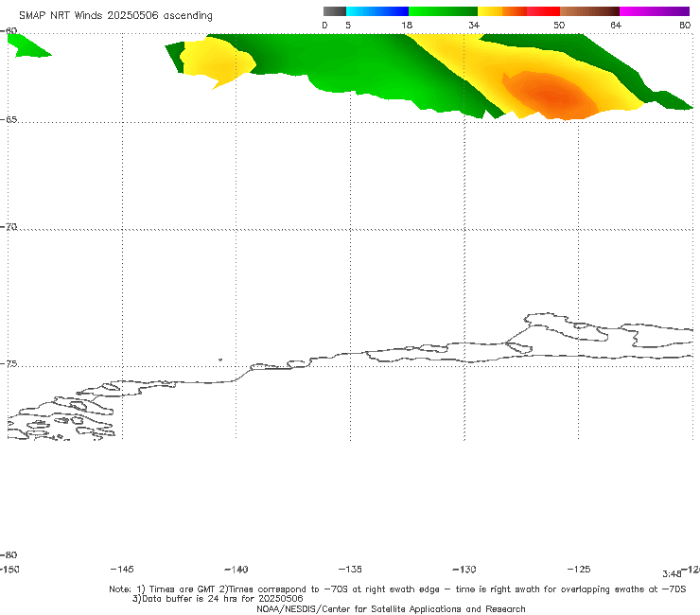Click the small green wind patch at top left
The height and width of the screenshot is (615, 700).
27,45
